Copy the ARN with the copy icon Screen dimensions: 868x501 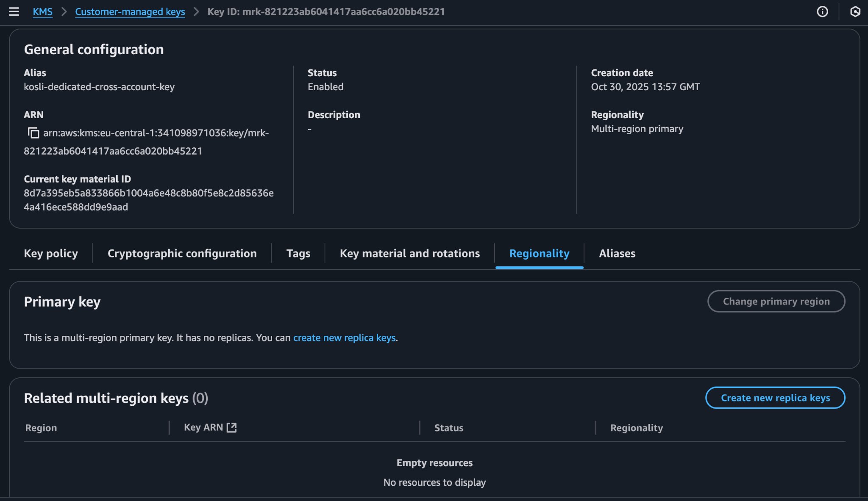point(33,133)
